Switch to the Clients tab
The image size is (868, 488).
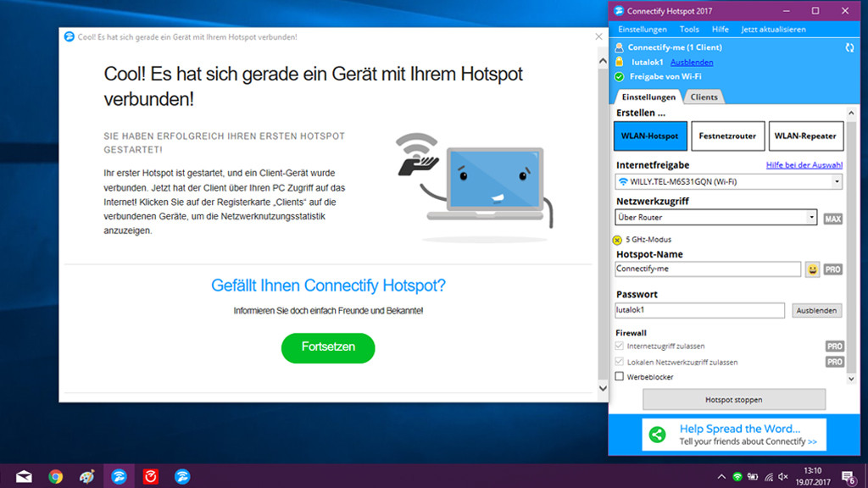point(704,97)
